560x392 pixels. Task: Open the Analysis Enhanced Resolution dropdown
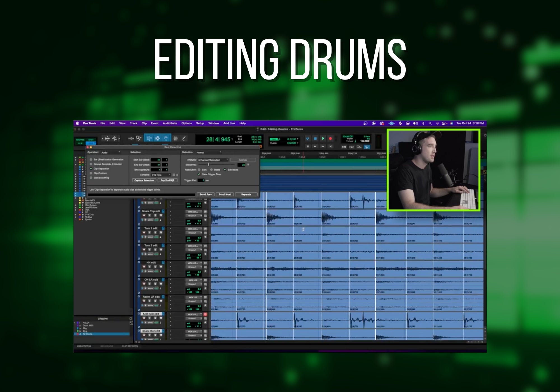point(213,160)
